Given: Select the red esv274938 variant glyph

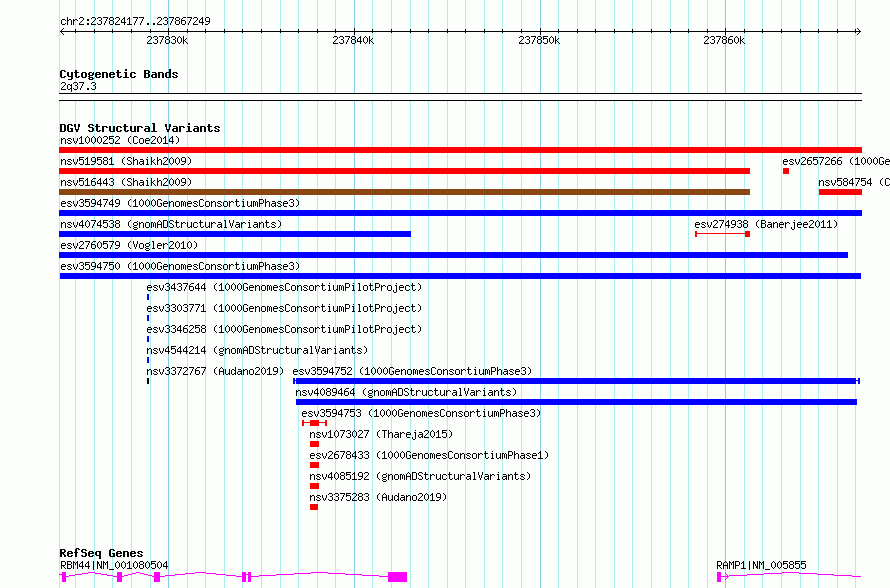Looking at the screenshot, I should [x=723, y=234].
